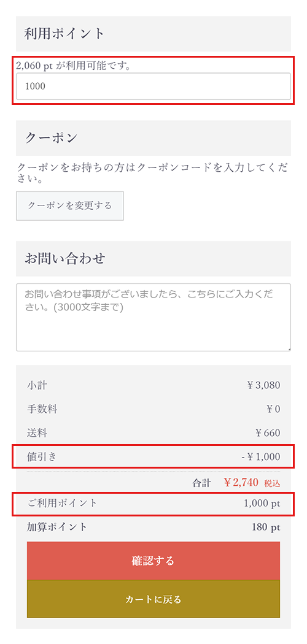Click the 合計 total label
The image size is (307, 644).
coord(202,483)
